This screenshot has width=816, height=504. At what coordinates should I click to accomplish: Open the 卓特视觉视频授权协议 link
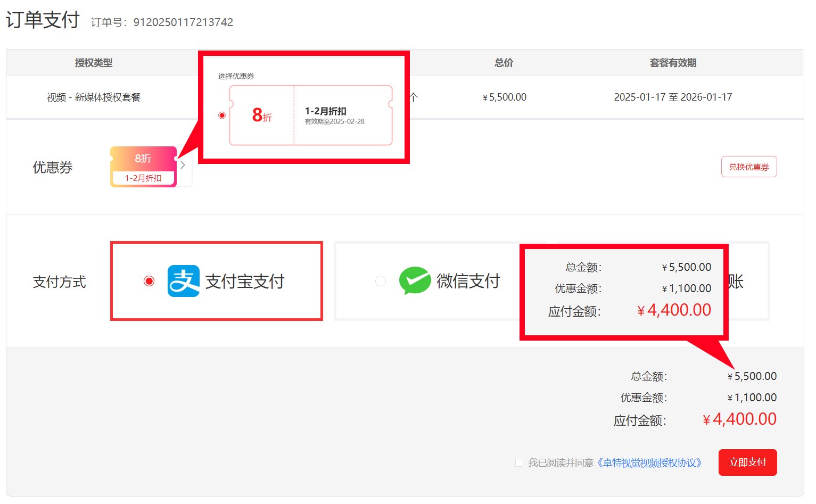click(x=649, y=463)
